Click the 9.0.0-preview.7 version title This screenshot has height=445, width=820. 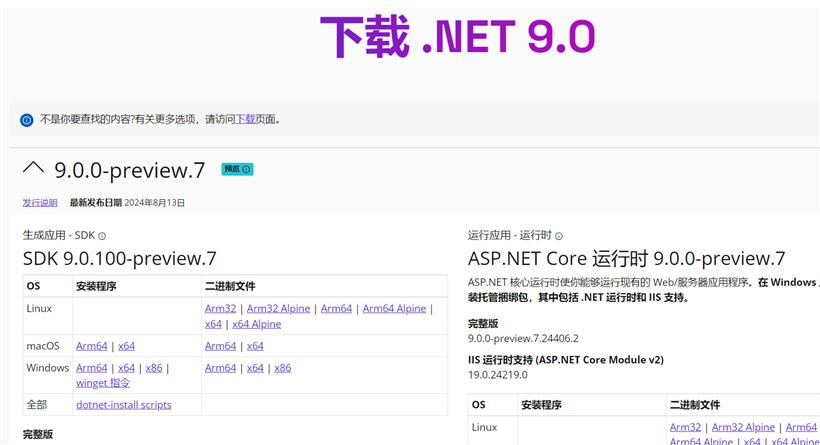coord(130,170)
